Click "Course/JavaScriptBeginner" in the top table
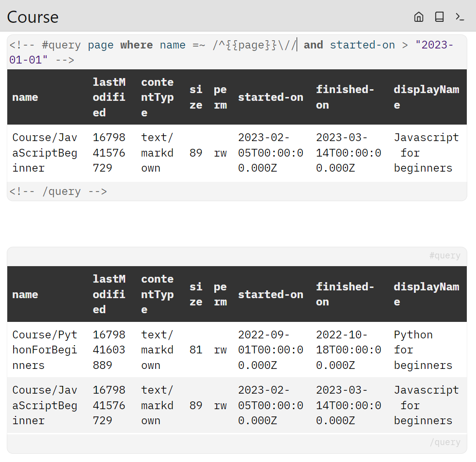Screen dimensions: 476x462 point(45,153)
